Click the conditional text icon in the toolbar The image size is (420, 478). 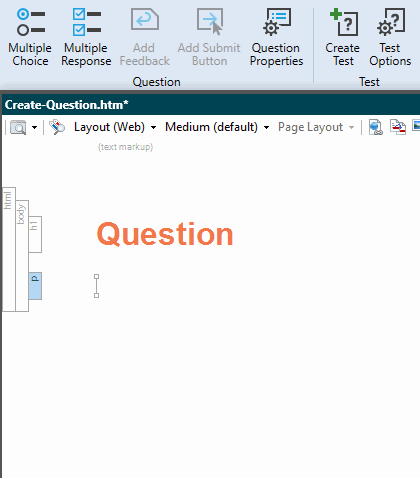[398, 127]
